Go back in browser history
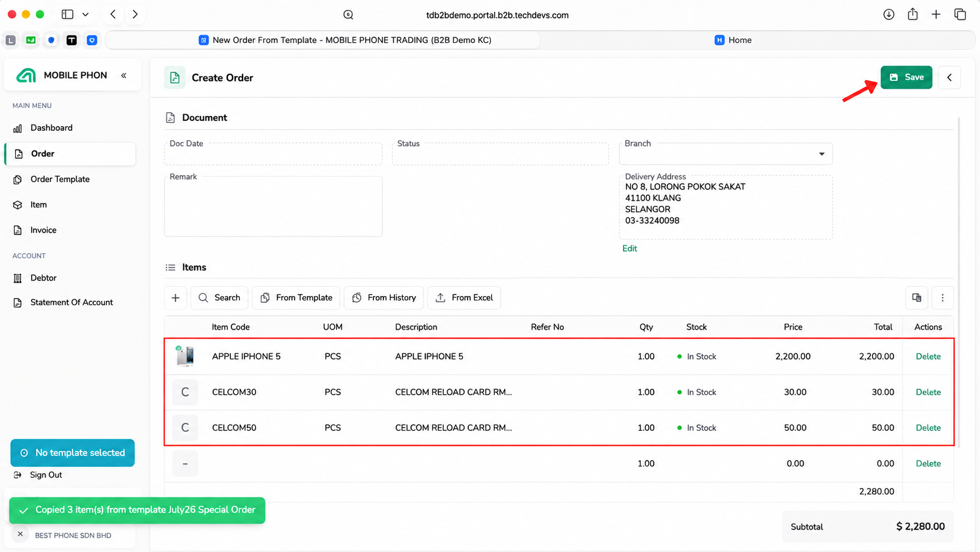 (113, 15)
